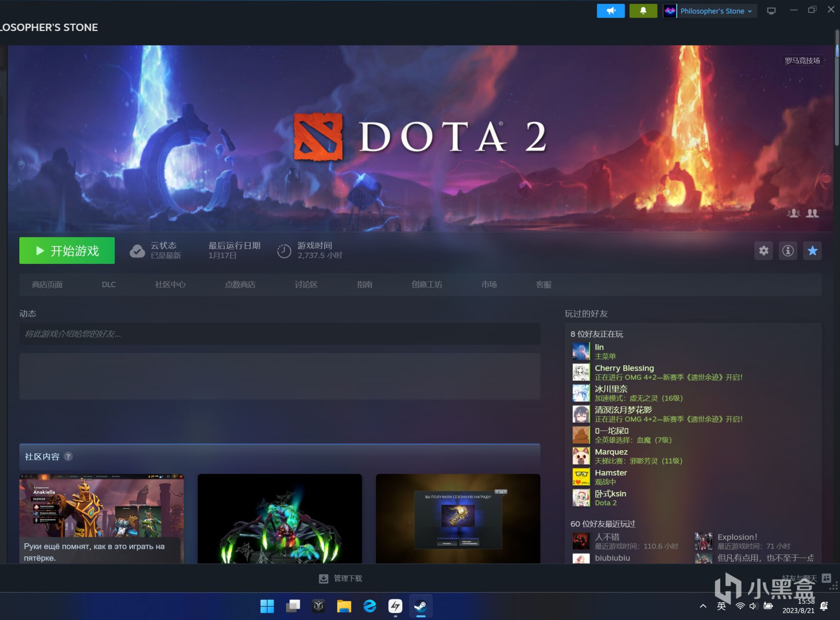The width and height of the screenshot is (840, 620).
Task: Click the 英 input language indicator
Action: click(x=721, y=606)
